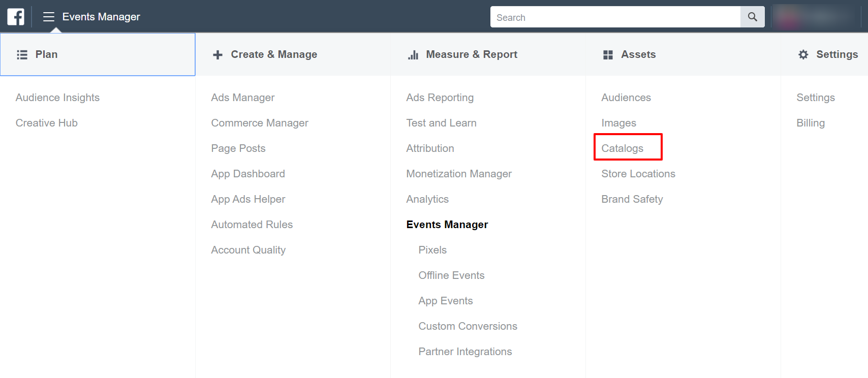Go to Store Locations
Image resolution: width=868 pixels, height=378 pixels.
(x=638, y=174)
